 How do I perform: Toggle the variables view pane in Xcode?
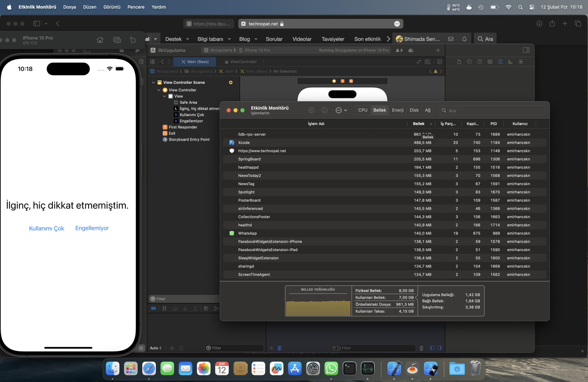432,348
